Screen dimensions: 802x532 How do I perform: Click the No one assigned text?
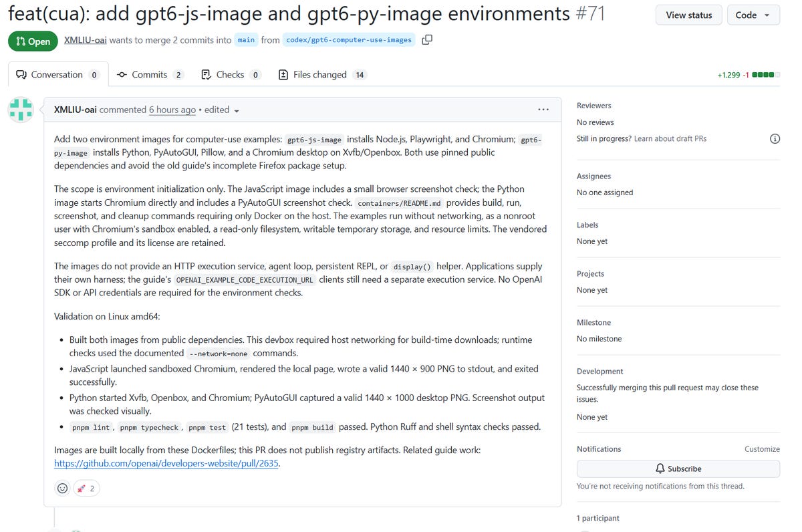pyautogui.click(x=605, y=192)
